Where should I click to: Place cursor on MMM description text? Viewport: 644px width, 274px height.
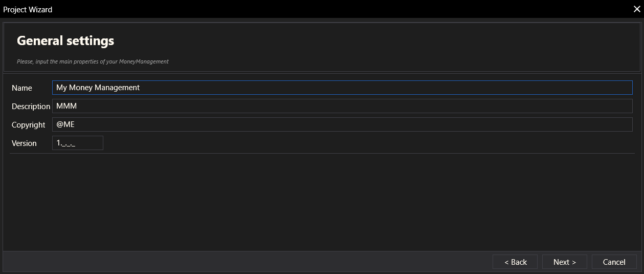tap(66, 106)
